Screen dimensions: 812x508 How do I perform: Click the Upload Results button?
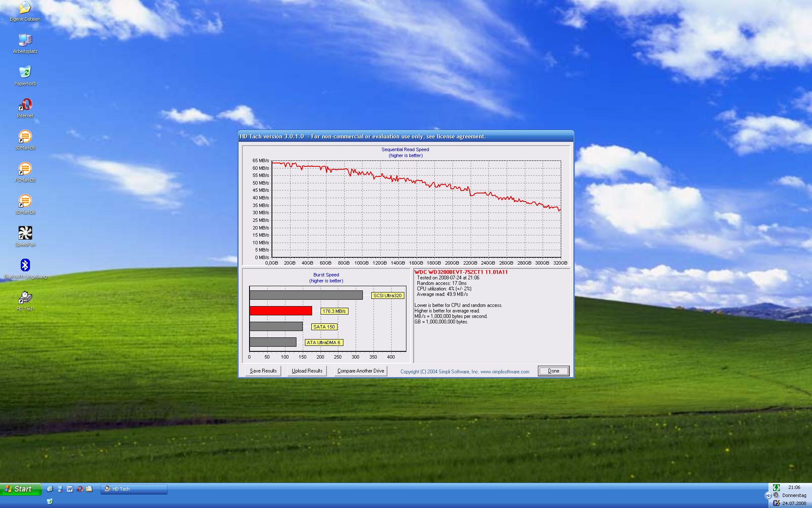[307, 371]
